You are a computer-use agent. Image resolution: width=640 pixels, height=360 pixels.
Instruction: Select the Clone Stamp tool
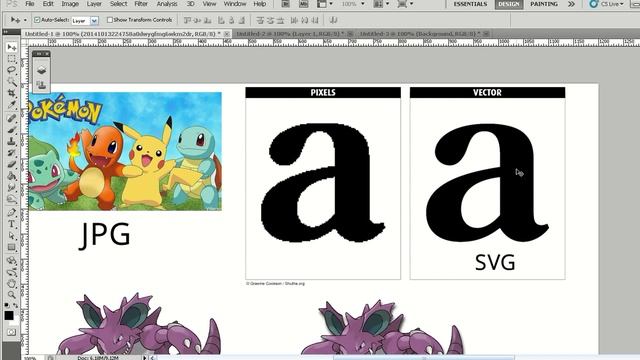tap(11, 141)
